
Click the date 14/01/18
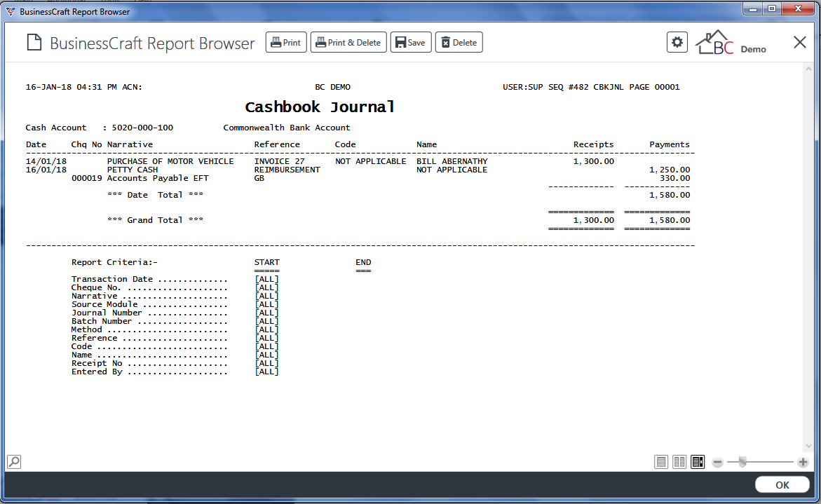[46, 161]
